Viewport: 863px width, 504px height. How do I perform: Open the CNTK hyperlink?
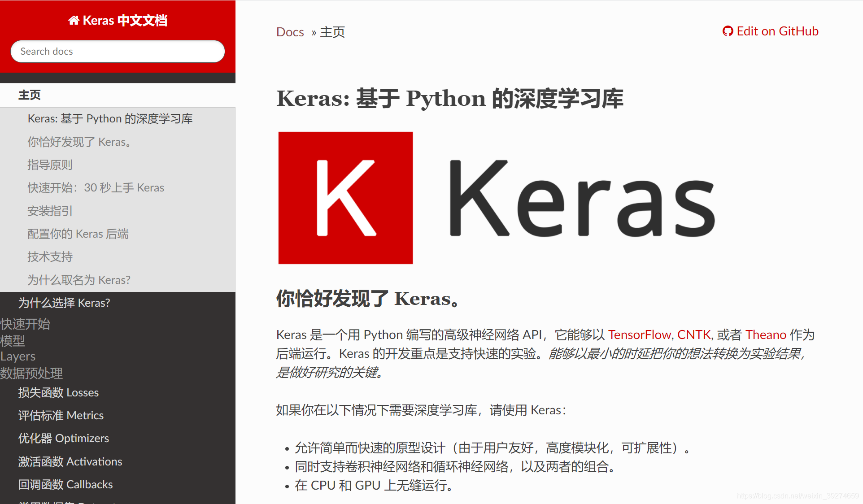pyautogui.click(x=693, y=335)
